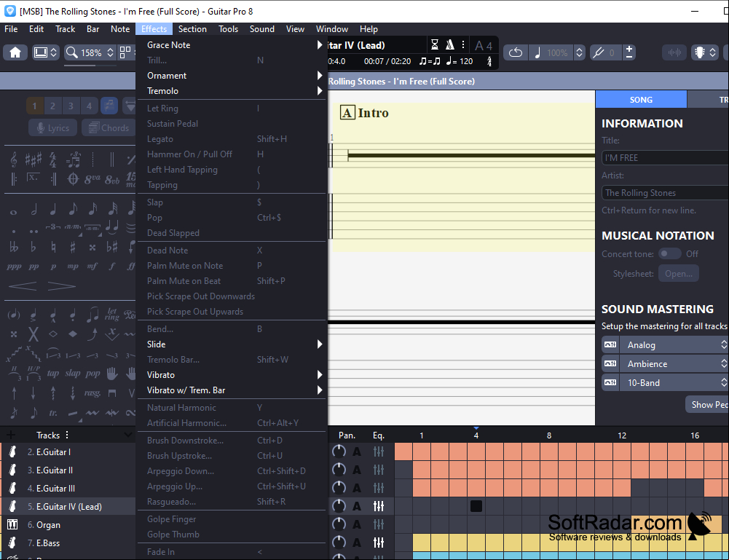Click the Home button in the toolbar

(x=15, y=52)
